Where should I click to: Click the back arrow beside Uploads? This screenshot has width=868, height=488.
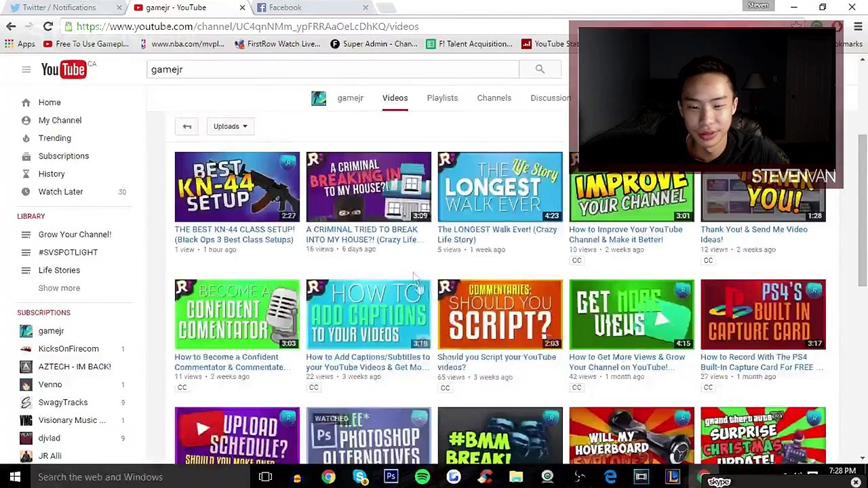(x=187, y=126)
